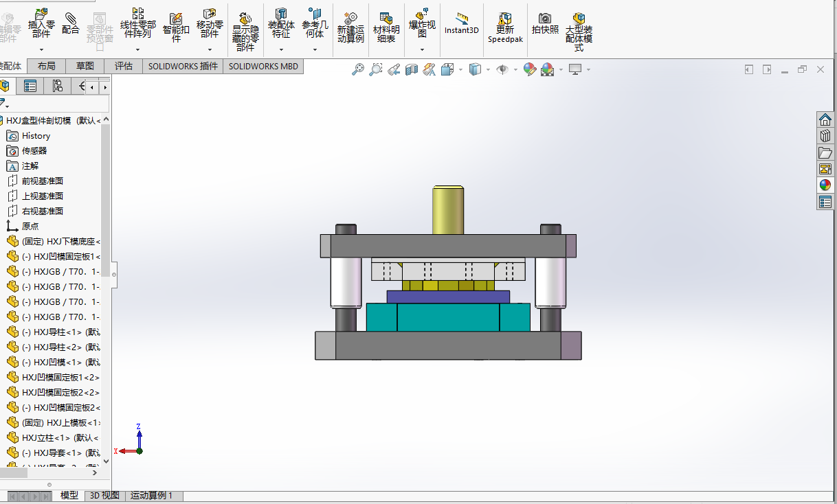Click the Zoom to Area icon
837x504 pixels.
(x=376, y=69)
